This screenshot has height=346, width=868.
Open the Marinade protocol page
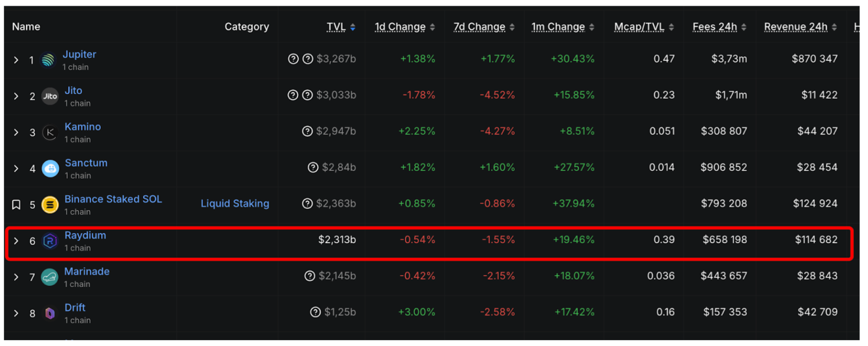click(87, 272)
